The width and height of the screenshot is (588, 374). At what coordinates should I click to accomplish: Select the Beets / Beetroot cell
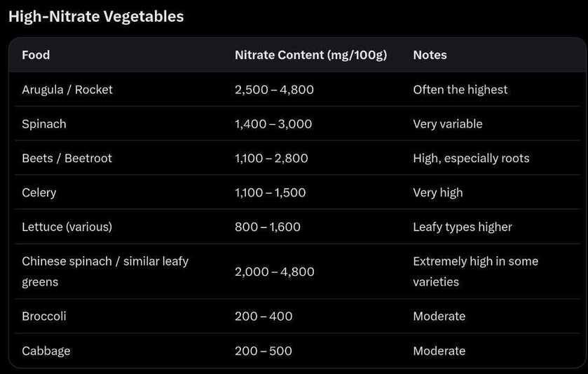67,158
